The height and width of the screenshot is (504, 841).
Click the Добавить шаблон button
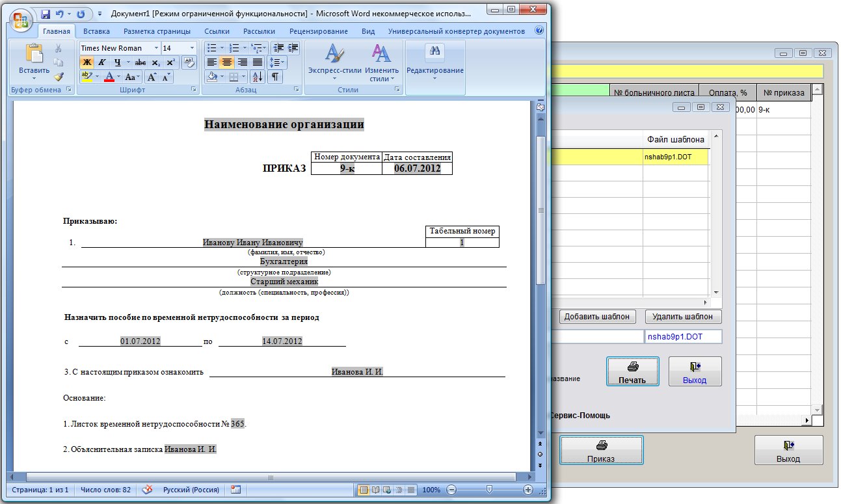coord(597,317)
